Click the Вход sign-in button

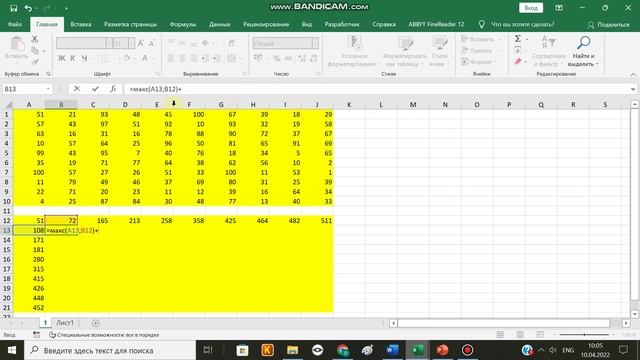531,8
